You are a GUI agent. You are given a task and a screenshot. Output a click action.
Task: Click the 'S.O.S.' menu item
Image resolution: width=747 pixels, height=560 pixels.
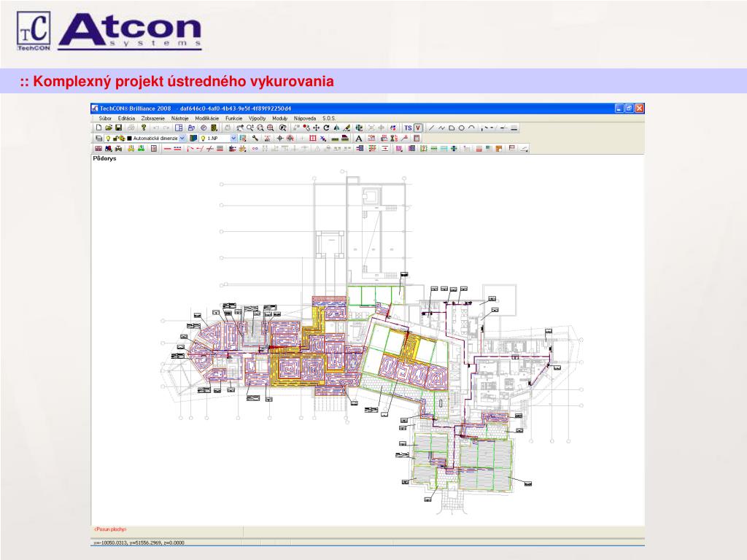329,117
